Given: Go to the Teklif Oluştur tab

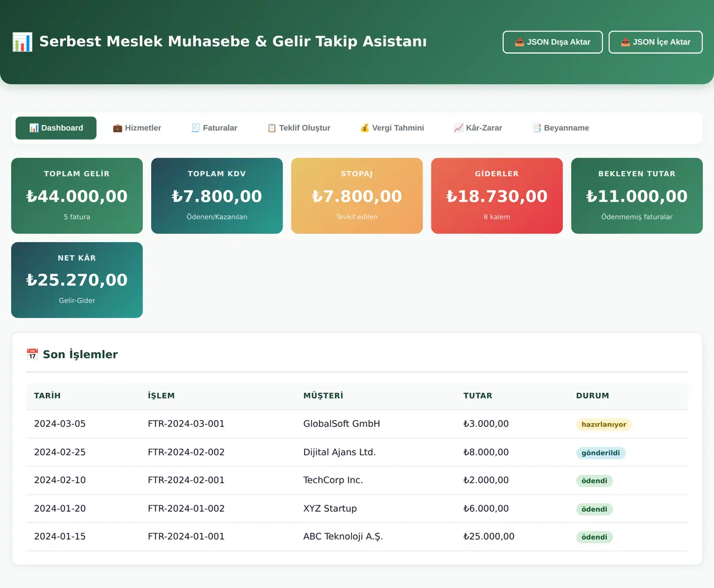Looking at the screenshot, I should (x=299, y=128).
